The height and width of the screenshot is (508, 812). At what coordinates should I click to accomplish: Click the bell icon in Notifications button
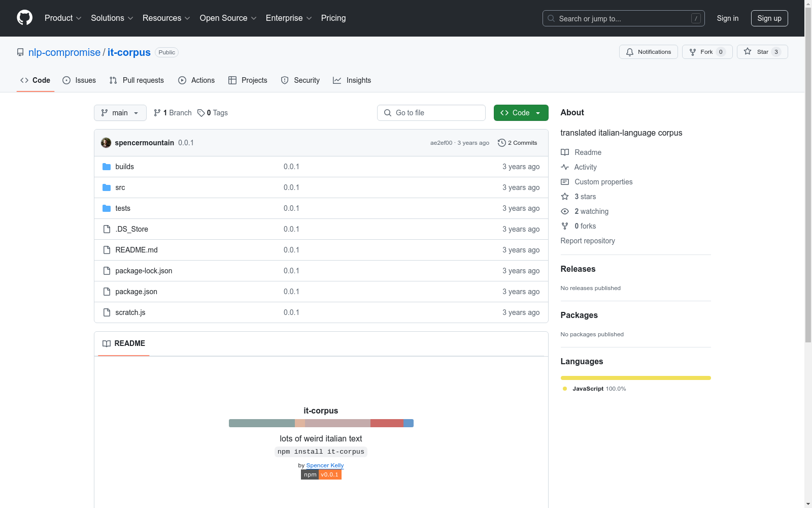point(630,52)
